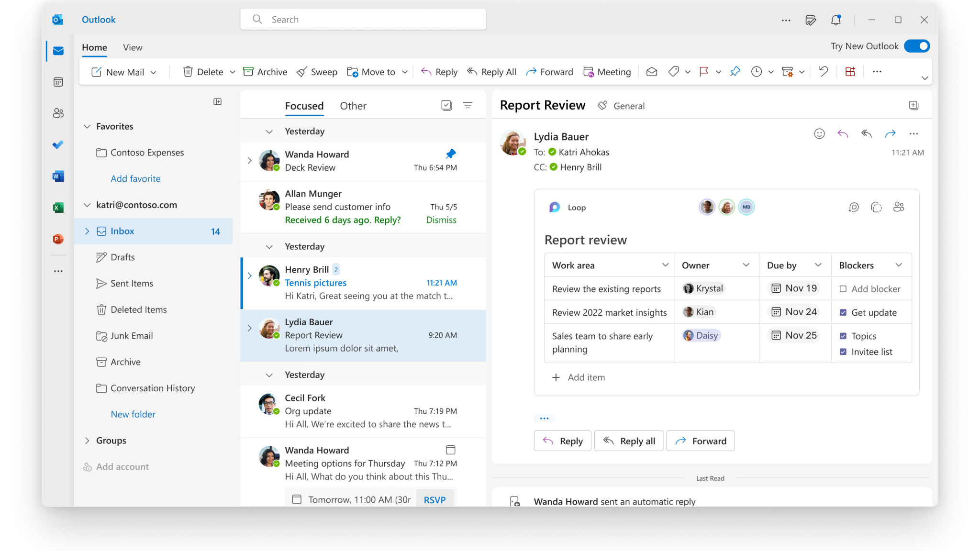Viewport: 980px width, 551px height.
Task: Click the Loop sharing people icon
Action: (x=899, y=207)
